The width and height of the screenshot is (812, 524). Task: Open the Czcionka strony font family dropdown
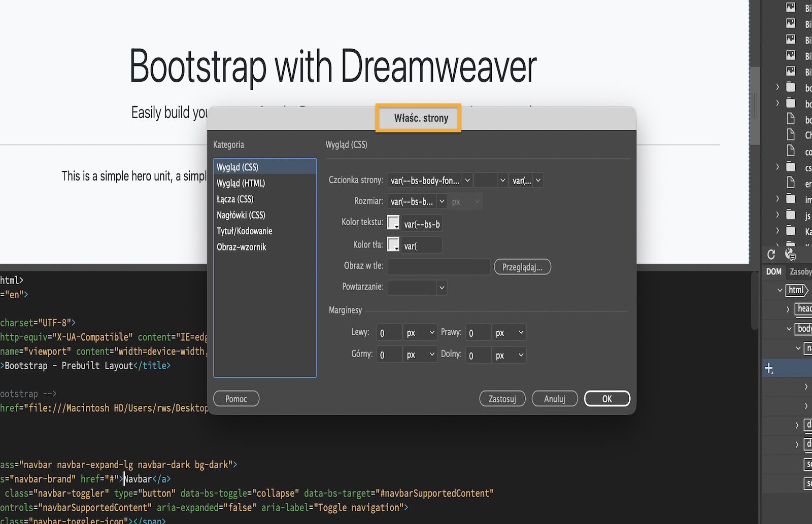pyautogui.click(x=467, y=180)
